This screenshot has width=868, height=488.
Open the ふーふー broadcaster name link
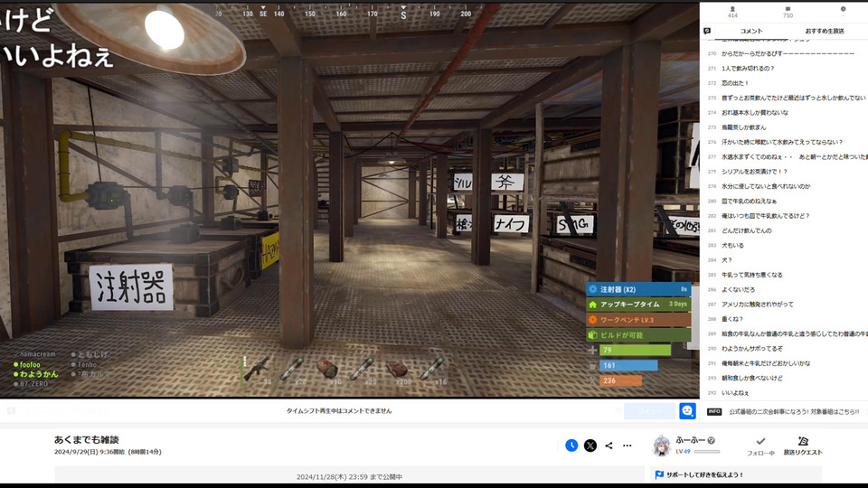point(690,440)
